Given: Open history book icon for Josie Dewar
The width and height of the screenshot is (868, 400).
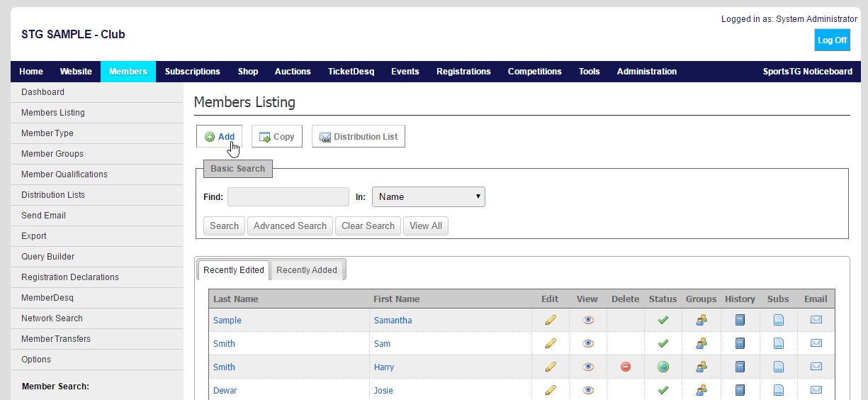Looking at the screenshot, I should (740, 390).
